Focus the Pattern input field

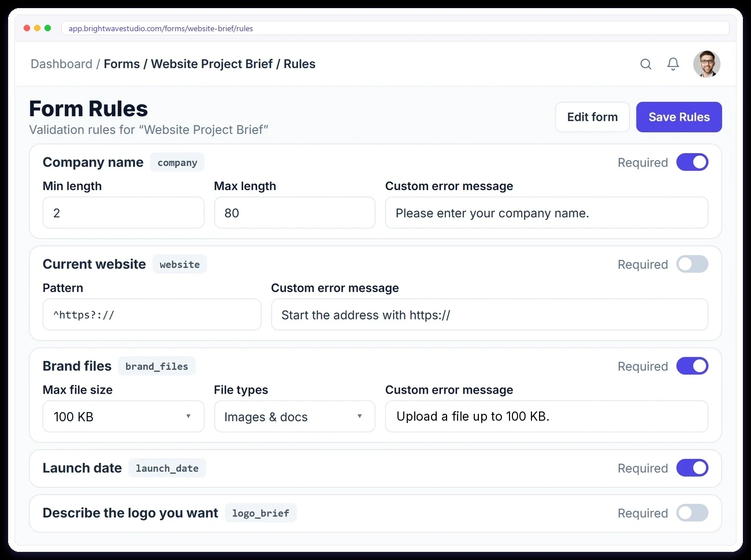(152, 314)
